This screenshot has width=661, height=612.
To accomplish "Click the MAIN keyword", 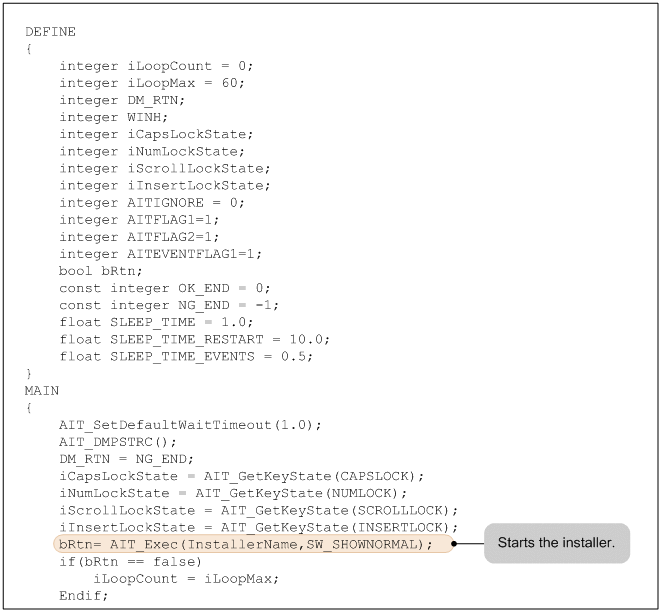I will (42, 390).
